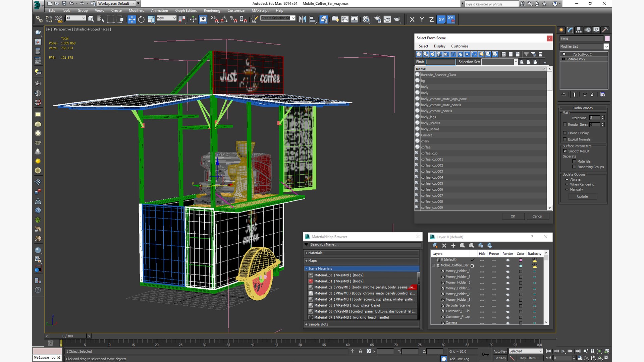644x362 pixels.
Task: Restrict to X axis constraint
Action: [x=412, y=19]
